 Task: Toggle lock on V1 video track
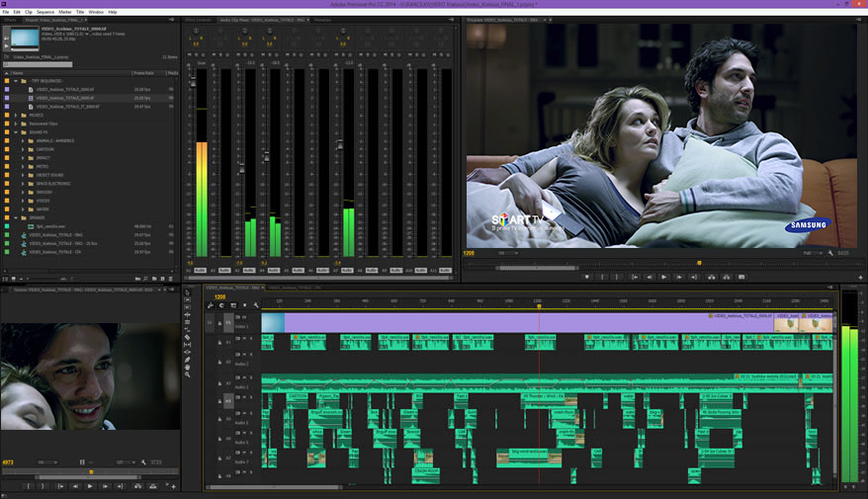point(219,322)
